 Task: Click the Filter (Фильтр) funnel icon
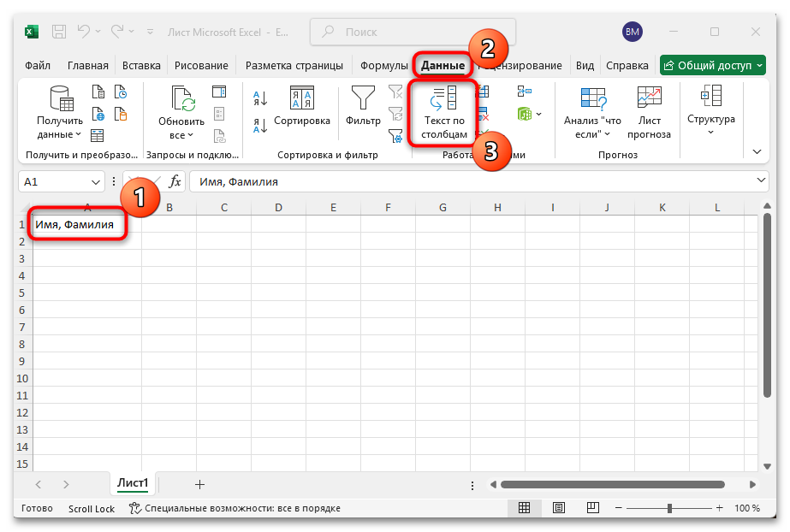click(x=363, y=99)
